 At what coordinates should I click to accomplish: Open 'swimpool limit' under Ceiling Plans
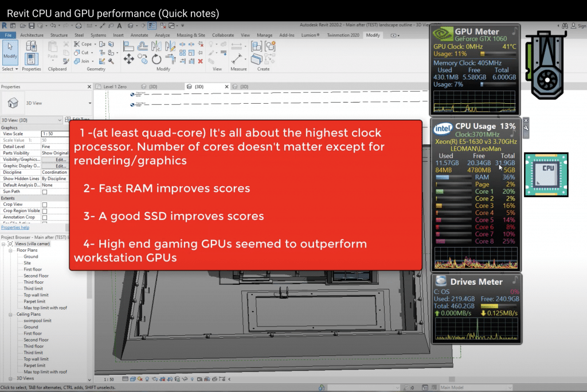(x=37, y=320)
